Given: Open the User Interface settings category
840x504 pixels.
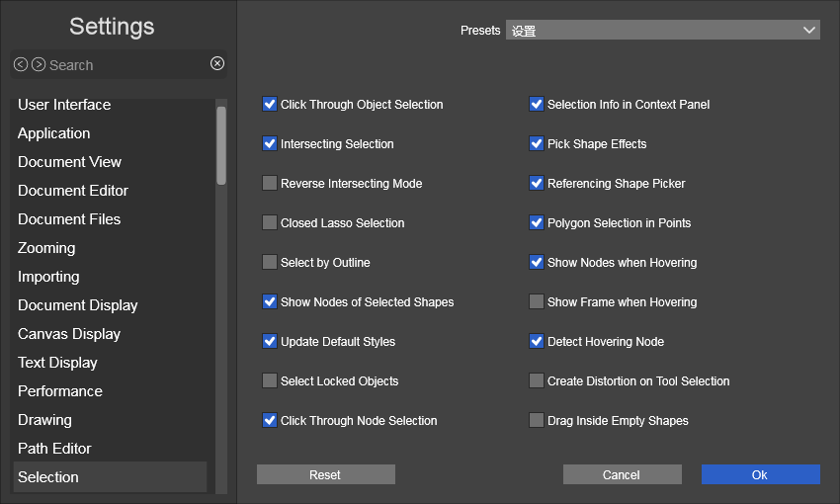Looking at the screenshot, I should 64,105.
